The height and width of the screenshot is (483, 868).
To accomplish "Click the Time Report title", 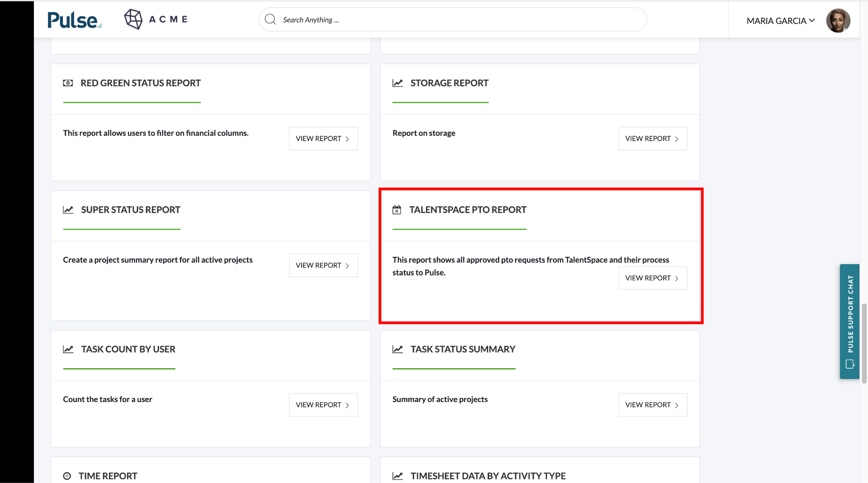I will tap(108, 476).
